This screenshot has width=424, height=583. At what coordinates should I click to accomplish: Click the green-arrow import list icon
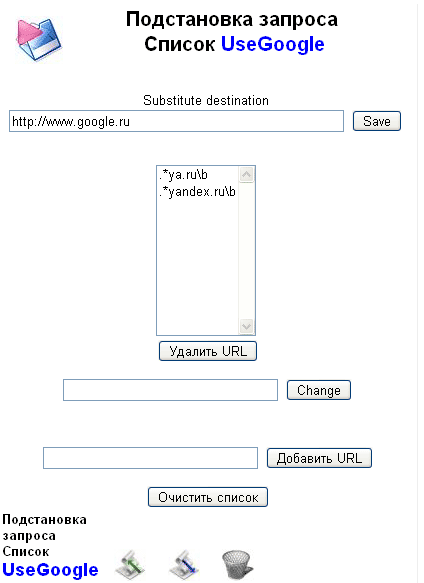coord(130,565)
